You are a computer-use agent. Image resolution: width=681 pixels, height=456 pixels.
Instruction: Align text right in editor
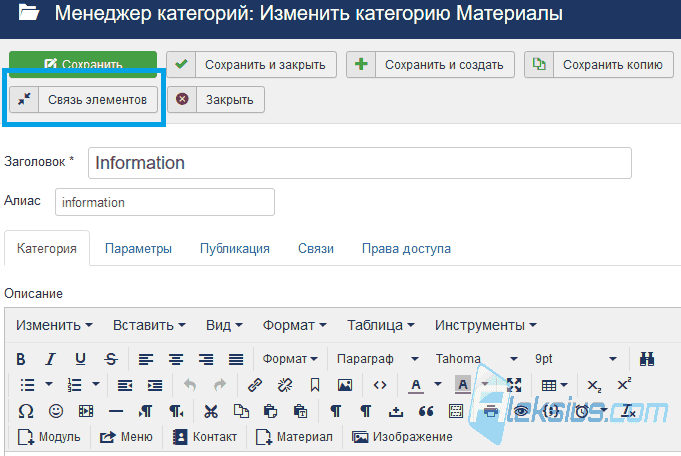206,359
